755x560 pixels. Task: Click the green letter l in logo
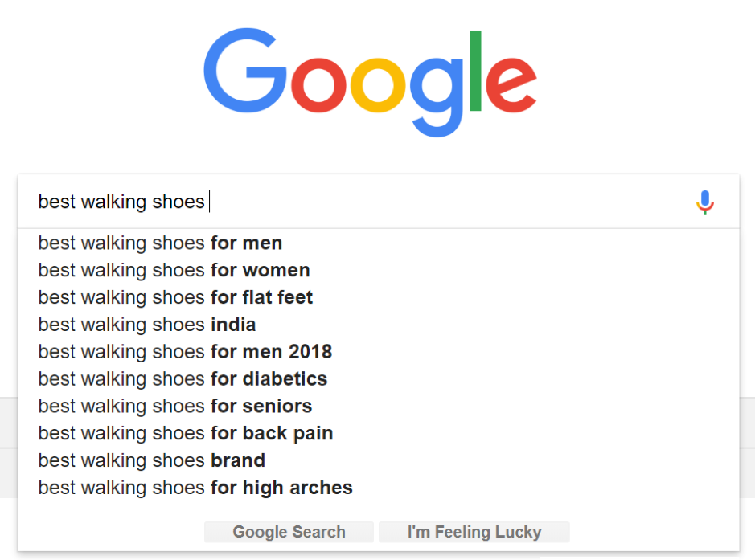point(475,71)
